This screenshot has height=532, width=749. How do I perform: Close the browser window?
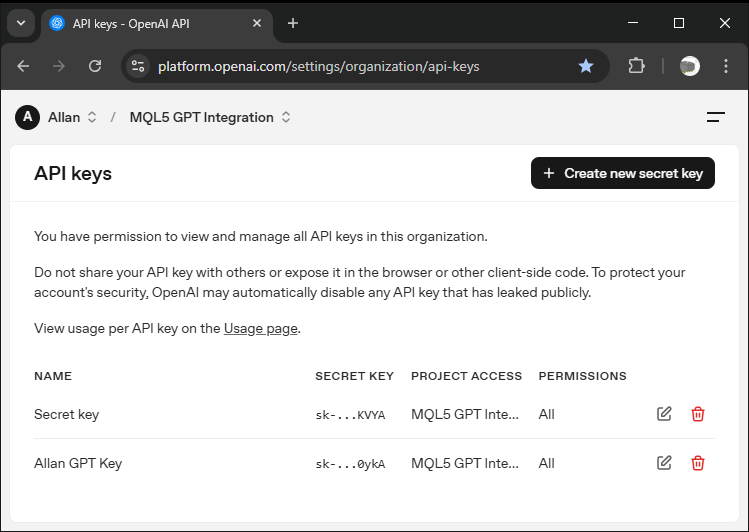coord(725,23)
